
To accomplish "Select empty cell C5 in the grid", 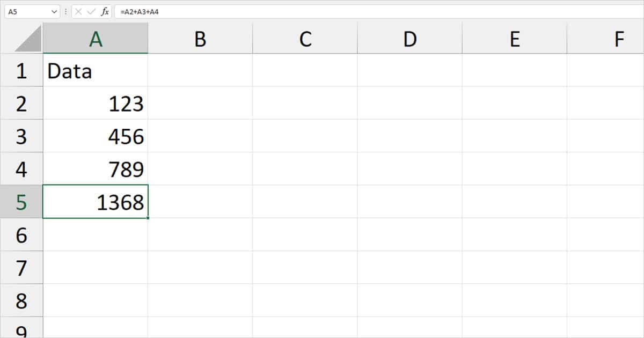I will tap(305, 201).
